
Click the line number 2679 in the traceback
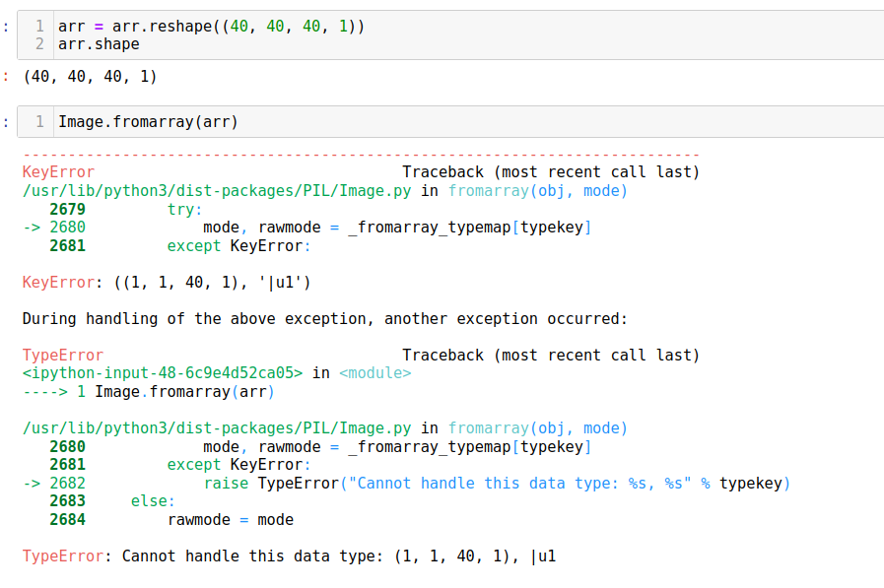coord(67,210)
